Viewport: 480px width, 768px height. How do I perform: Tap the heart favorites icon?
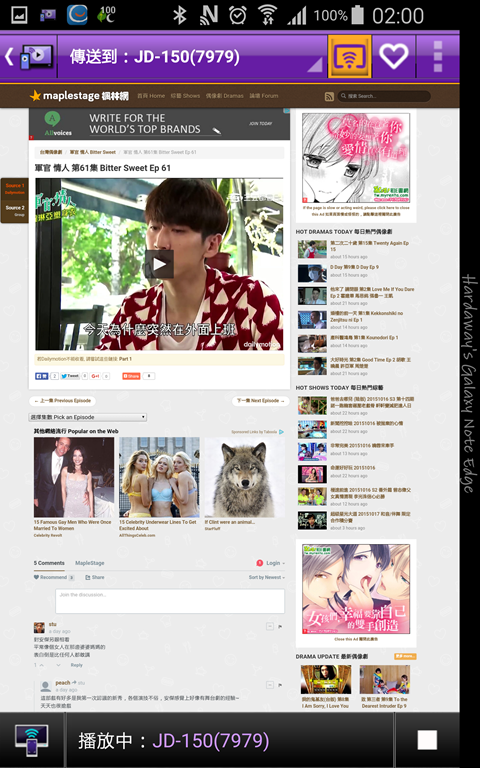tap(394, 56)
